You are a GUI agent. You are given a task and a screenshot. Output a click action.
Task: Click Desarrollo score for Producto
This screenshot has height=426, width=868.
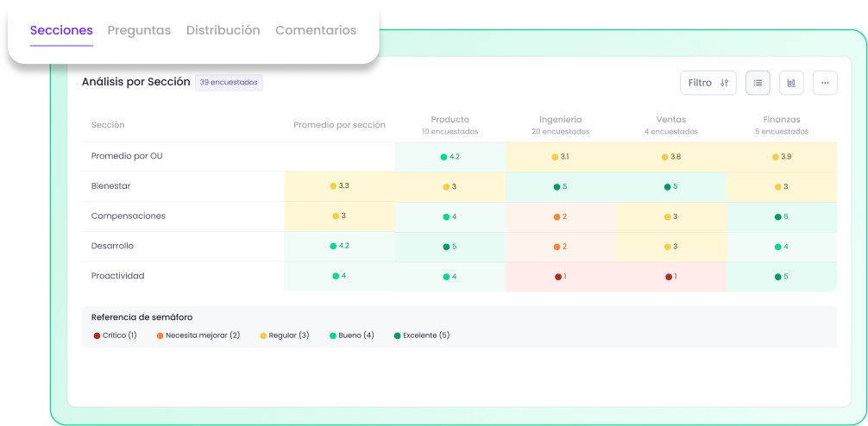(x=450, y=246)
